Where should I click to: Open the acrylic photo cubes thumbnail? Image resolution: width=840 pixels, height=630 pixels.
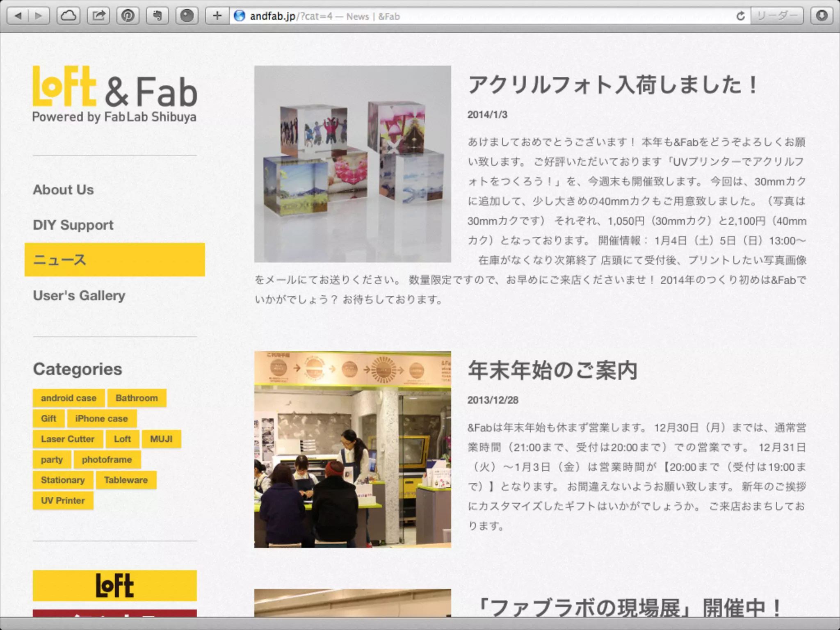click(x=352, y=164)
